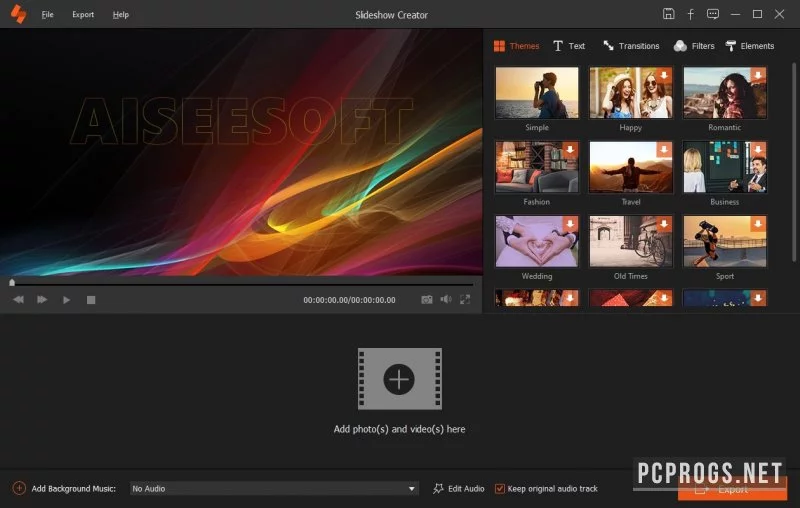Take a snapshot with the camera icon
Viewport: 800px width, 508px height.
(x=427, y=300)
